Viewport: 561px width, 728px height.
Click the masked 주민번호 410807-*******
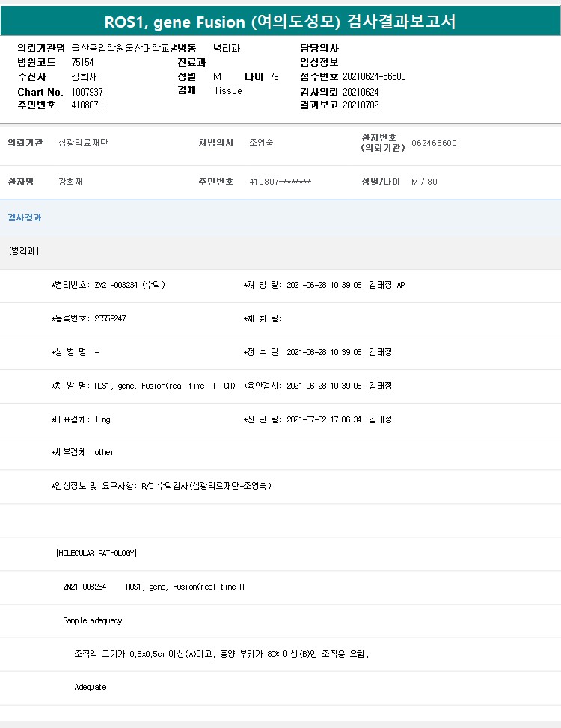280,182
